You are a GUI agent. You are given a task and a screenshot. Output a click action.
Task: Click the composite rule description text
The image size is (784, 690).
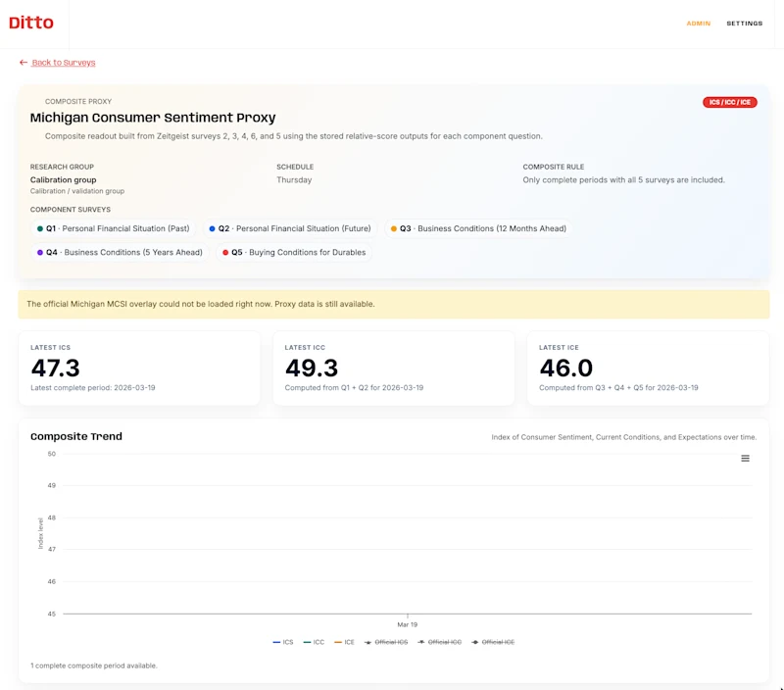623,180
